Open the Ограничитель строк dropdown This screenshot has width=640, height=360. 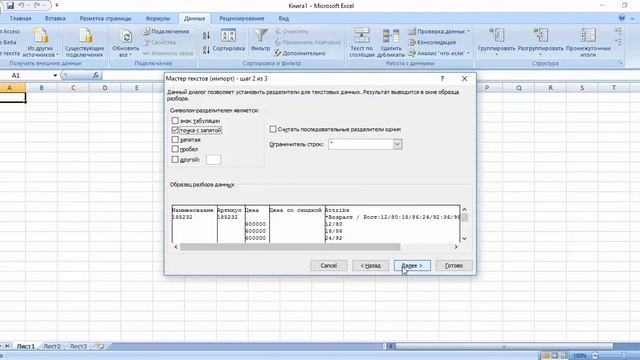pos(398,144)
